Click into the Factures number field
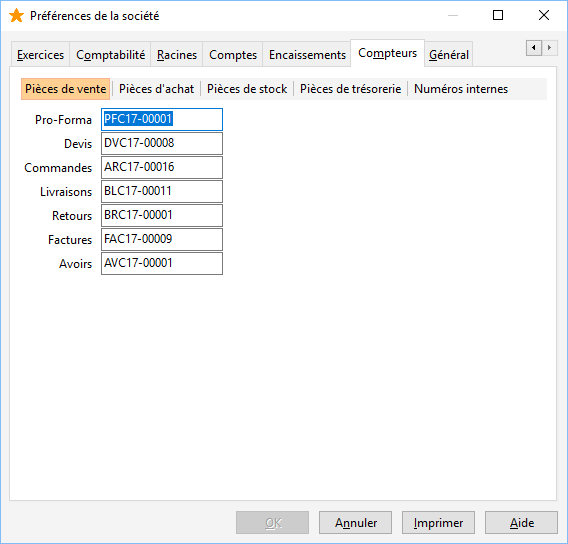Screen dimensions: 568x544 162,239
